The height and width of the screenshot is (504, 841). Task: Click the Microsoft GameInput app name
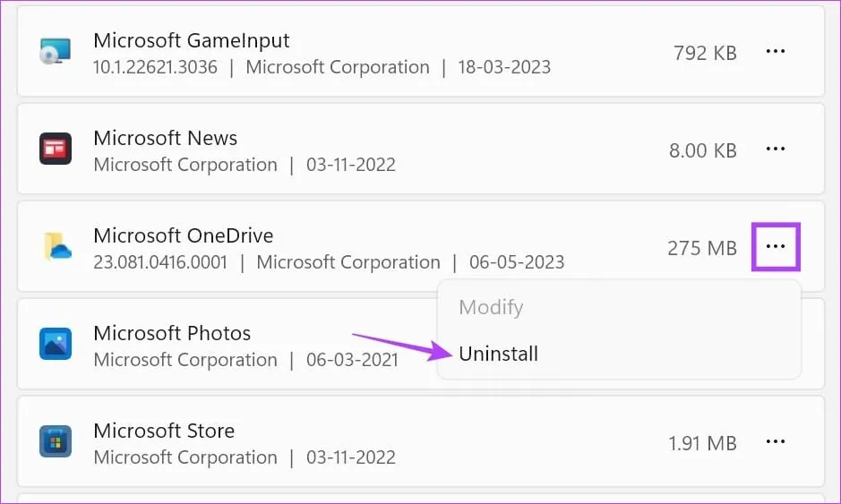(192, 41)
